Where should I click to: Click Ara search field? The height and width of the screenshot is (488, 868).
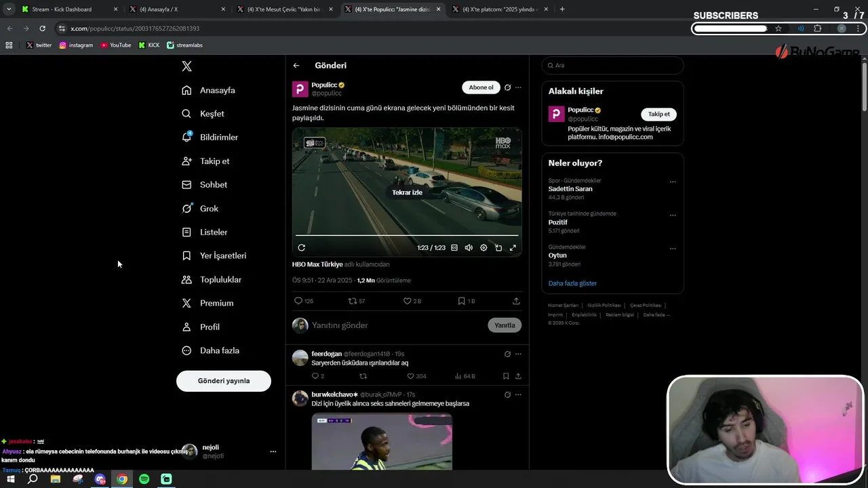point(612,65)
